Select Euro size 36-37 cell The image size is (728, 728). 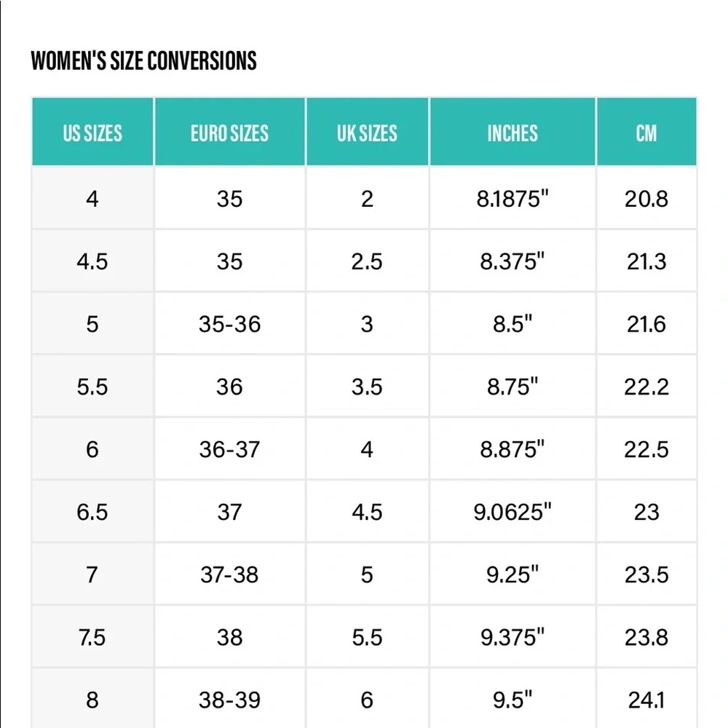230,449
